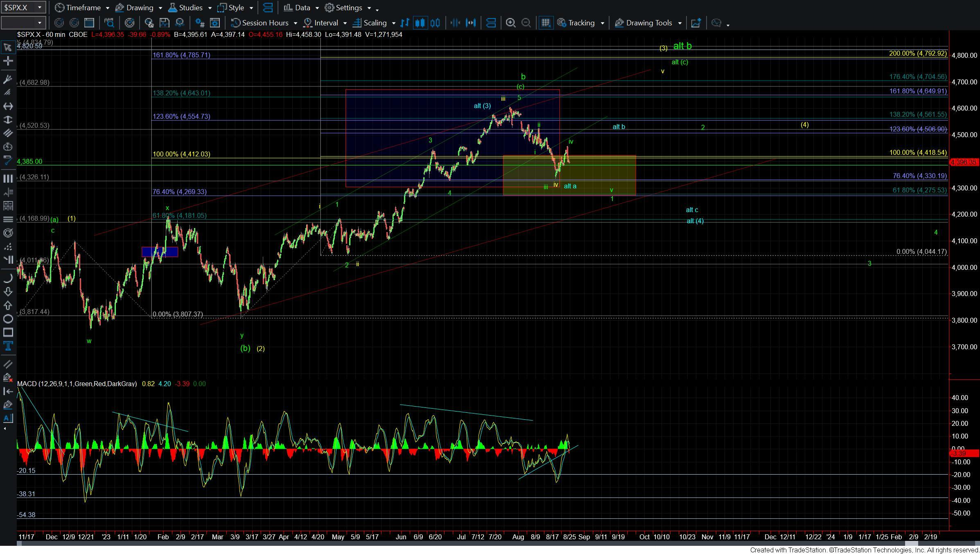Toggle the grid data window button

pos(545,23)
